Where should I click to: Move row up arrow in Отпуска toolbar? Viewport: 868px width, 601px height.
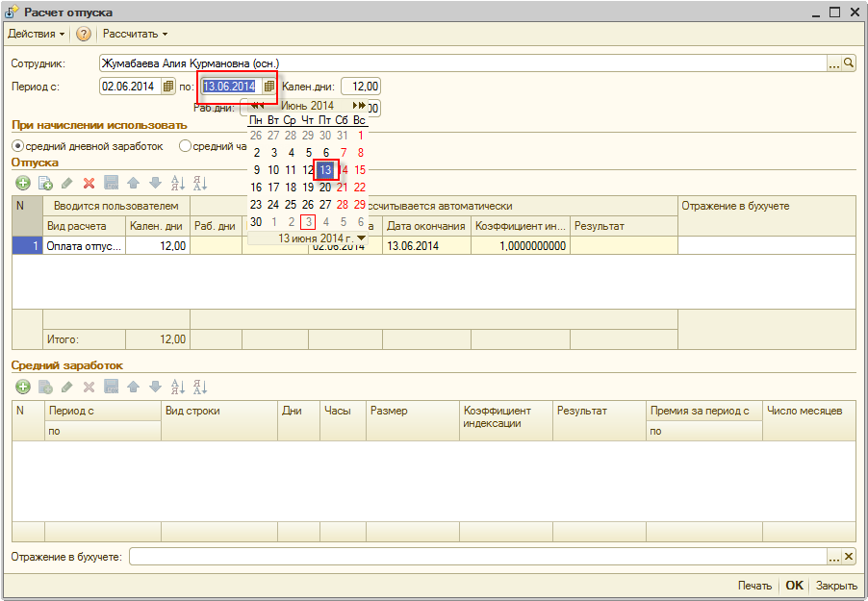[x=134, y=183]
